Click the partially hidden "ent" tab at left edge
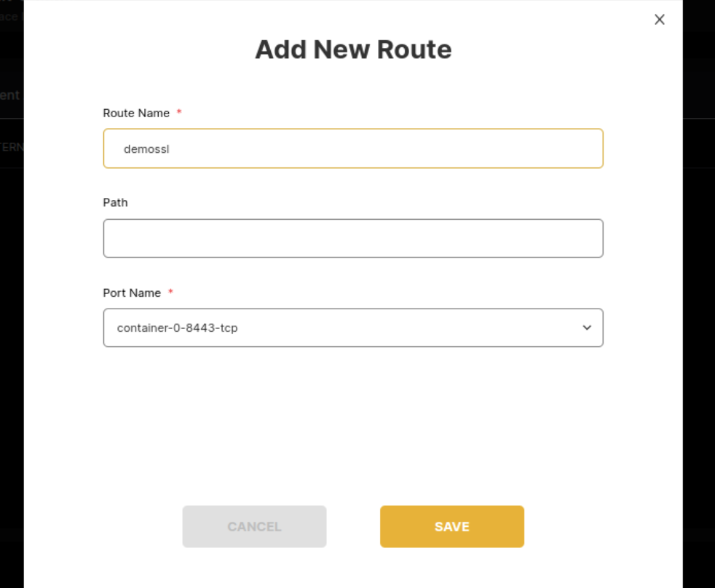Image resolution: width=715 pixels, height=588 pixels. [x=10, y=95]
